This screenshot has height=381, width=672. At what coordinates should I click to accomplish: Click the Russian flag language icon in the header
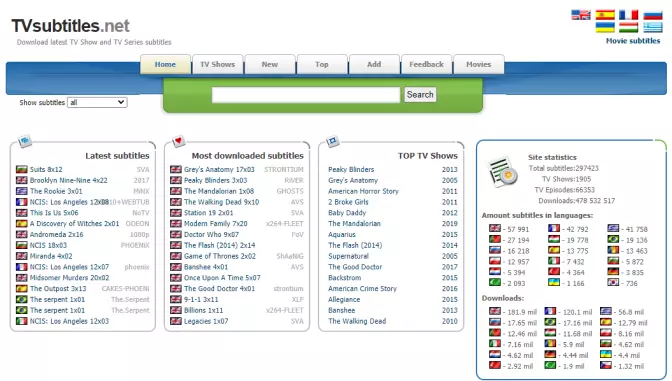click(x=653, y=15)
